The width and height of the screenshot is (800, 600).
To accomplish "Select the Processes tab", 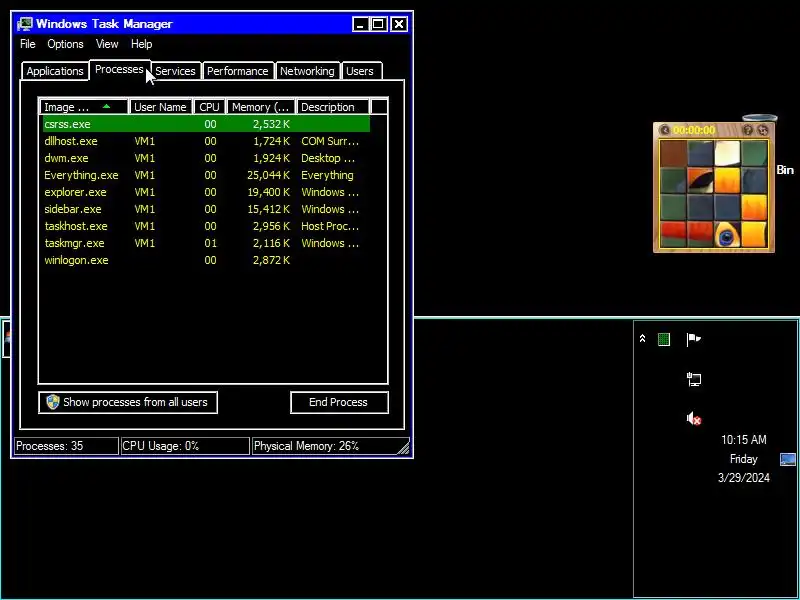I will click(119, 69).
